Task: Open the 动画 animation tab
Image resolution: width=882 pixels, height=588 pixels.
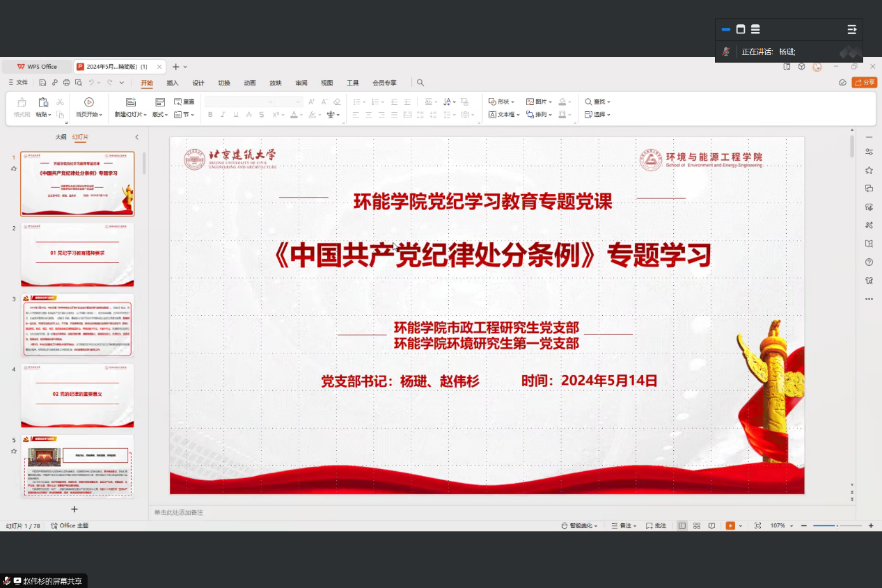Action: [x=249, y=82]
